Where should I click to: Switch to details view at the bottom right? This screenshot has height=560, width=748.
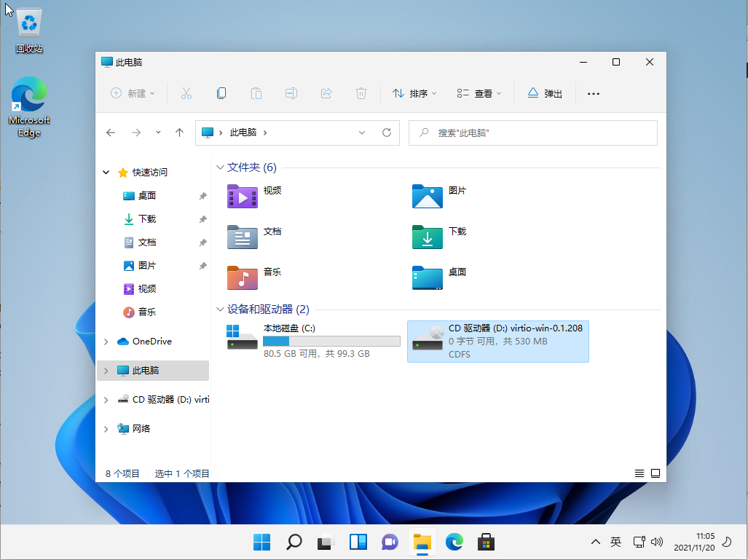(639, 473)
